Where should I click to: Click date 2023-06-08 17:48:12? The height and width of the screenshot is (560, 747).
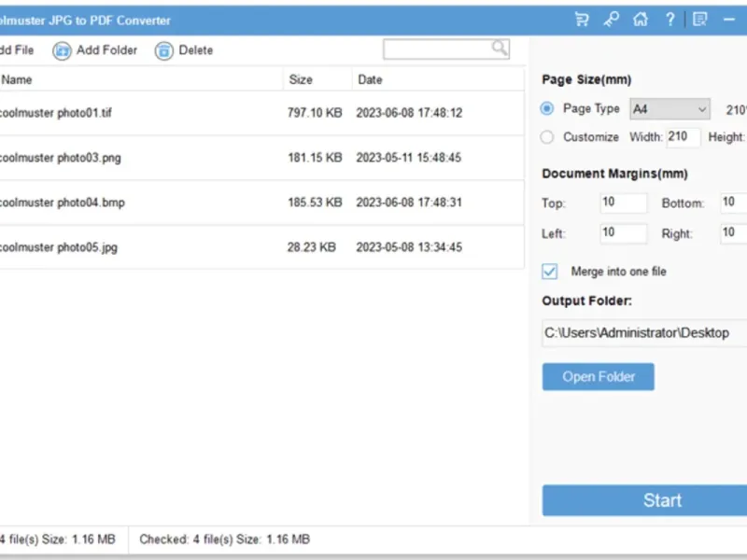(409, 113)
